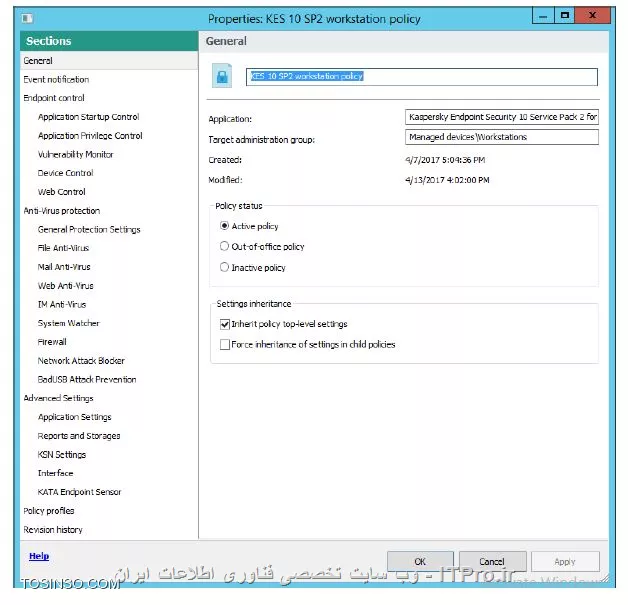This screenshot has width=628, height=605.
Task: Select the Inactive policy option
Action: point(224,267)
